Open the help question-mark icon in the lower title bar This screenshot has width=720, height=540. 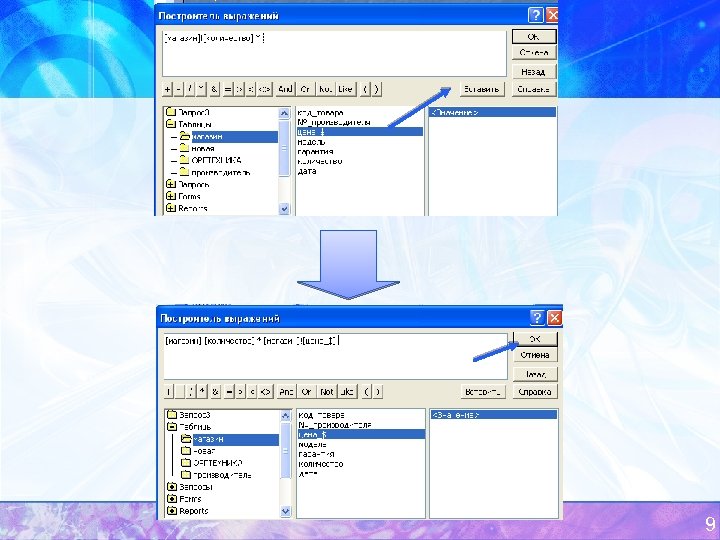click(x=537, y=318)
